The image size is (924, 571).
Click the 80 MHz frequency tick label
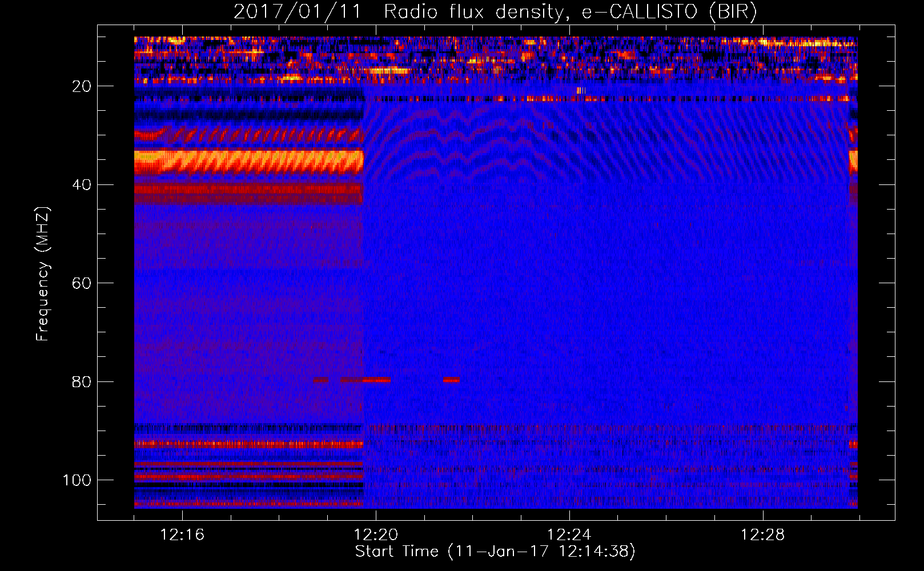pyautogui.click(x=82, y=382)
